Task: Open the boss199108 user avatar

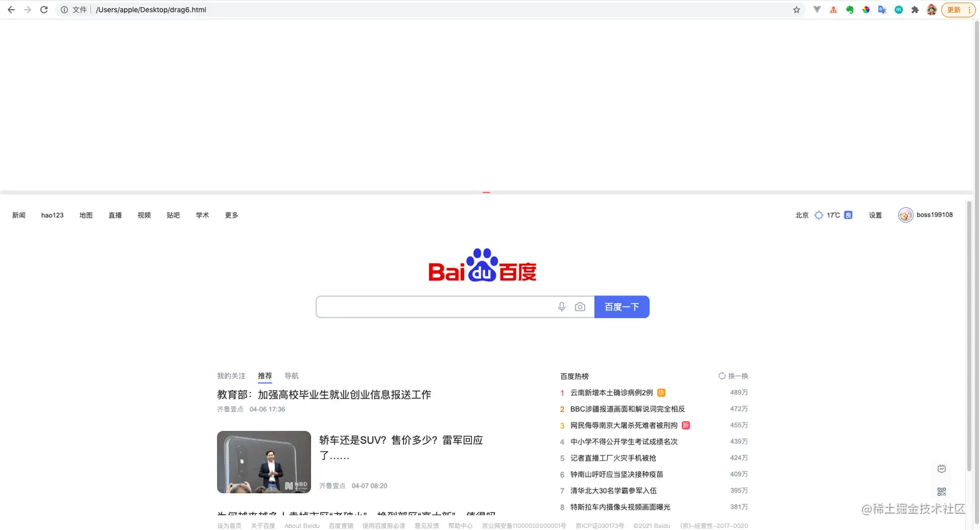Action: pyautogui.click(x=905, y=215)
